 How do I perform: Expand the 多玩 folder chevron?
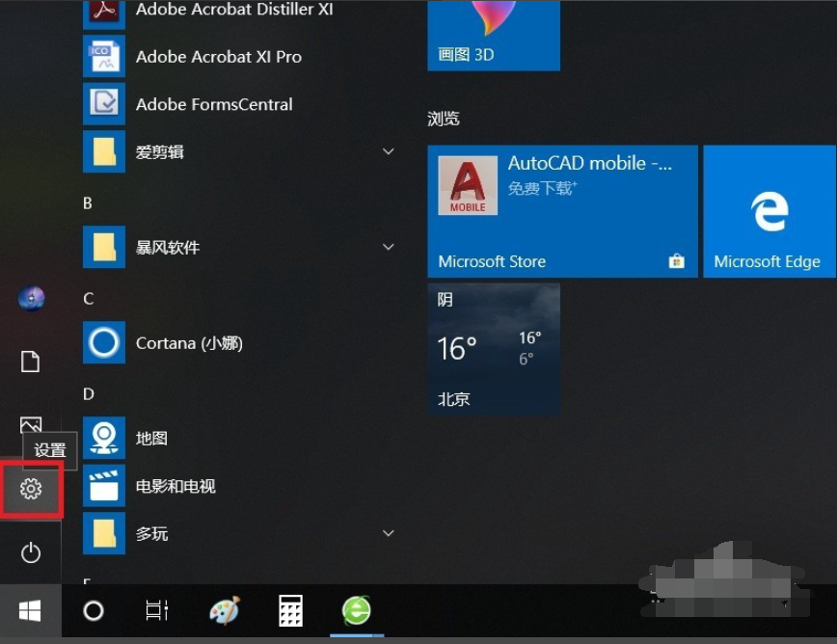(x=389, y=532)
